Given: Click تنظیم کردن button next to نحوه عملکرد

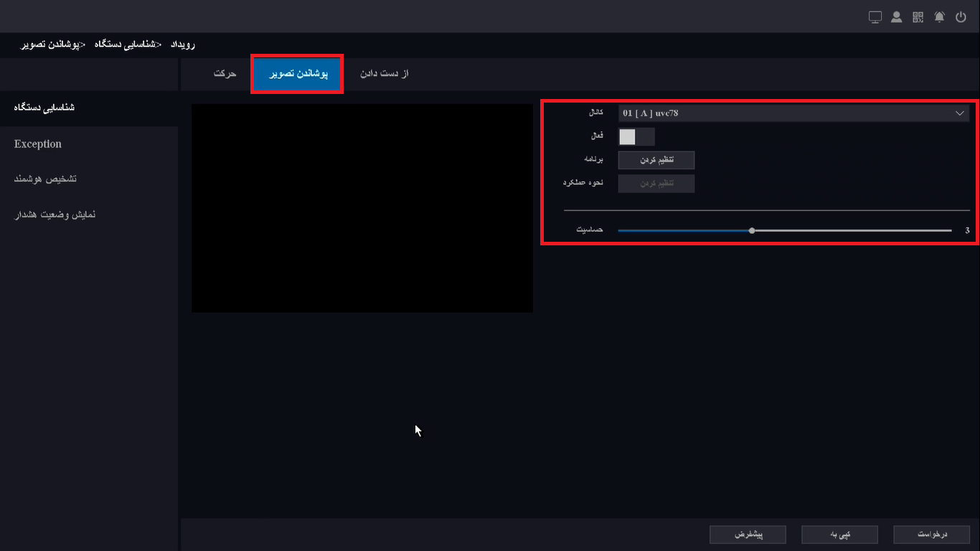Looking at the screenshot, I should (x=656, y=184).
